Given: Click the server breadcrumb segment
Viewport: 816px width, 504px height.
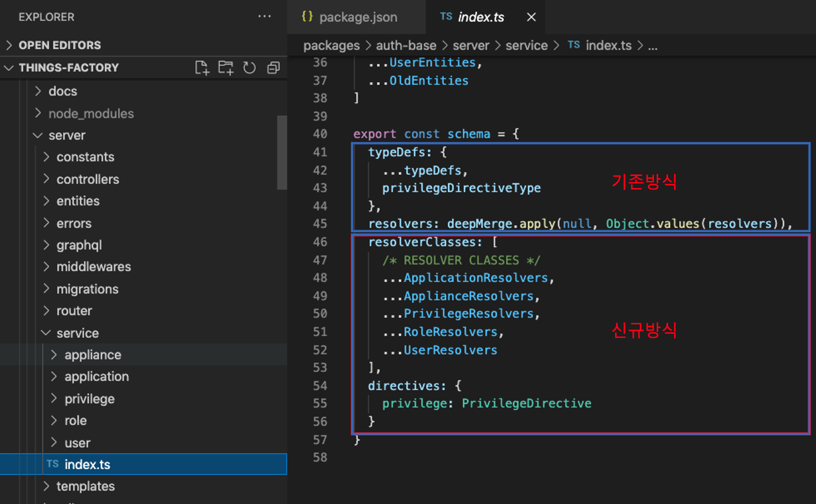Looking at the screenshot, I should click(x=471, y=46).
